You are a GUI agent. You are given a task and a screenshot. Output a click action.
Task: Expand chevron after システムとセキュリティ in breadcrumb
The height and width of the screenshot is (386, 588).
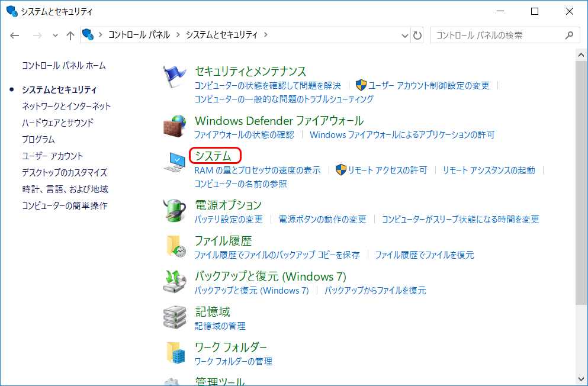pyautogui.click(x=266, y=35)
